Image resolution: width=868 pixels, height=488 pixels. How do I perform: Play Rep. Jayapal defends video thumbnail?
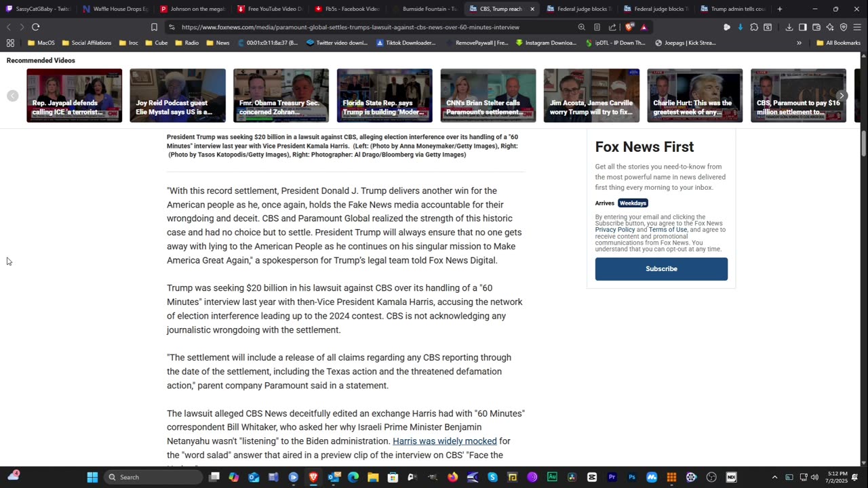pyautogui.click(x=75, y=96)
